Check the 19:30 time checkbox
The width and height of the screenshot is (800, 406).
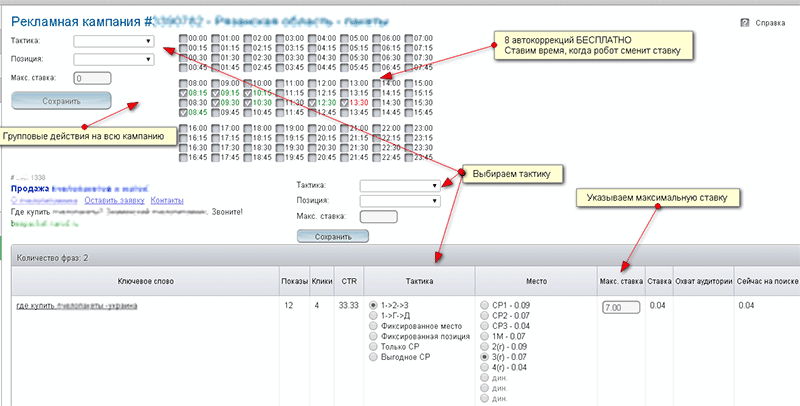point(280,148)
